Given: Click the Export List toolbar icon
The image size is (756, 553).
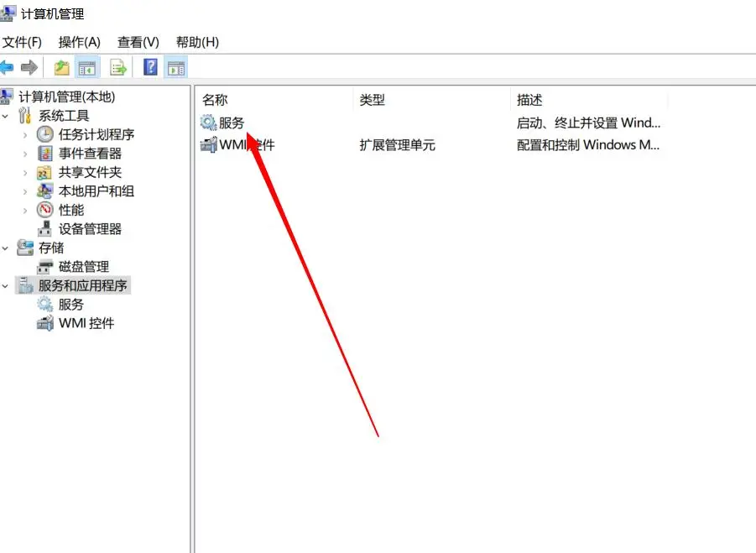Looking at the screenshot, I should [118, 67].
